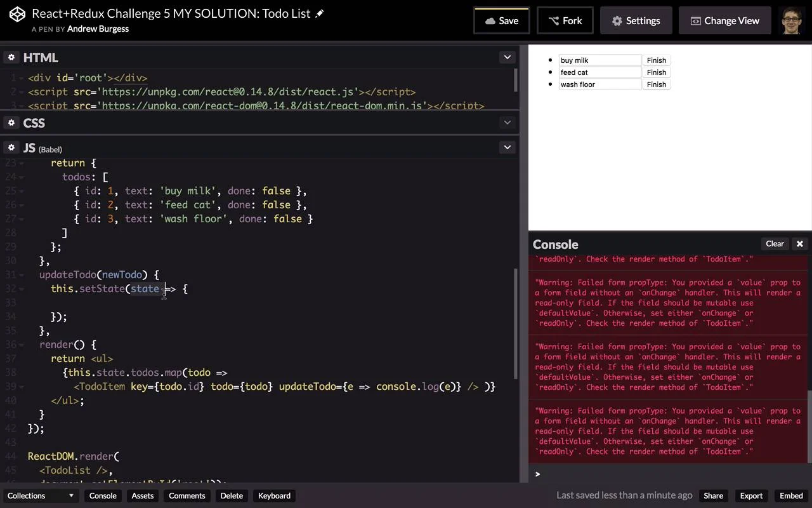Screen dimensions: 812x508
Task: Fold code at line 24 arrow
Action: pyautogui.click(x=22, y=177)
